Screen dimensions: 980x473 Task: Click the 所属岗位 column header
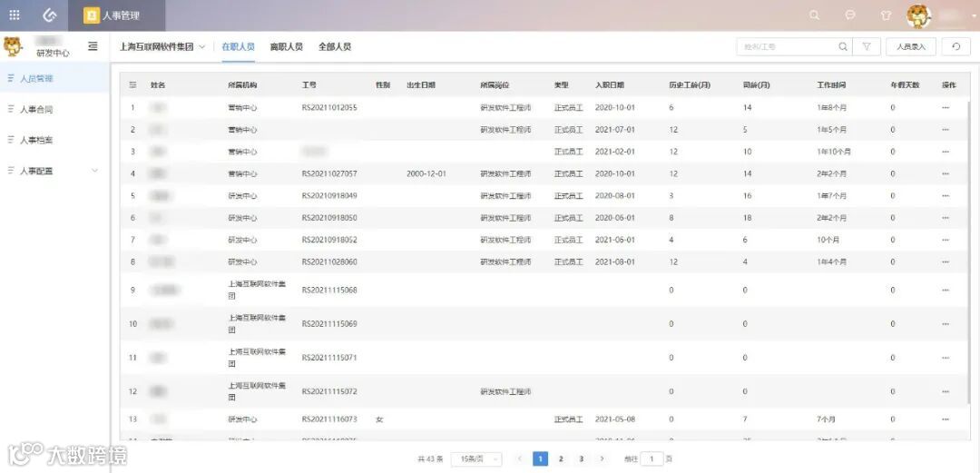[495, 85]
